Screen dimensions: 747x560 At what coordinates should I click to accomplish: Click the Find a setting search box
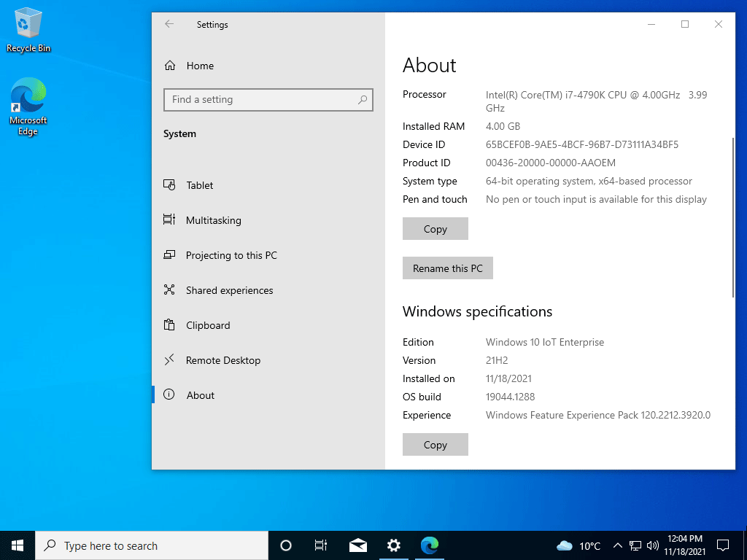click(x=268, y=99)
